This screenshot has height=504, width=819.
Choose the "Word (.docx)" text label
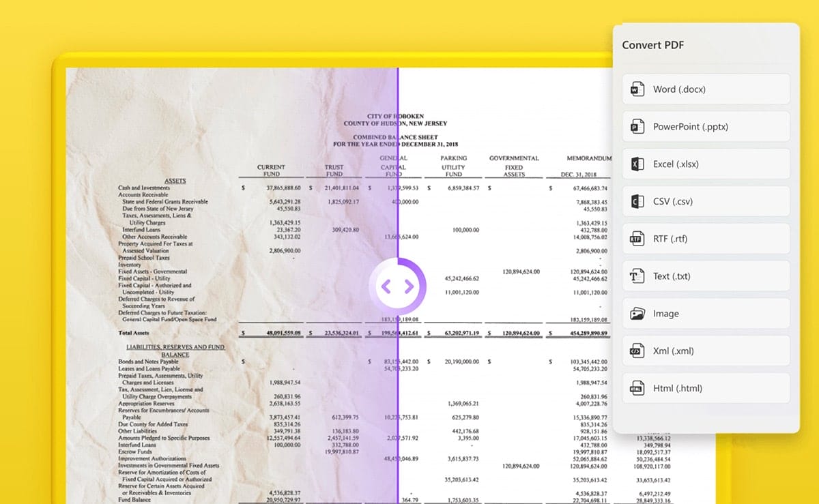(x=679, y=89)
